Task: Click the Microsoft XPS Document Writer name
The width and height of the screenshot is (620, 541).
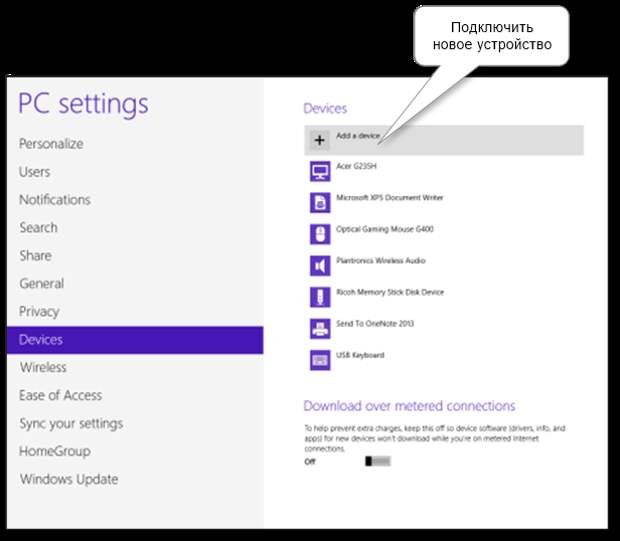Action: (389, 197)
